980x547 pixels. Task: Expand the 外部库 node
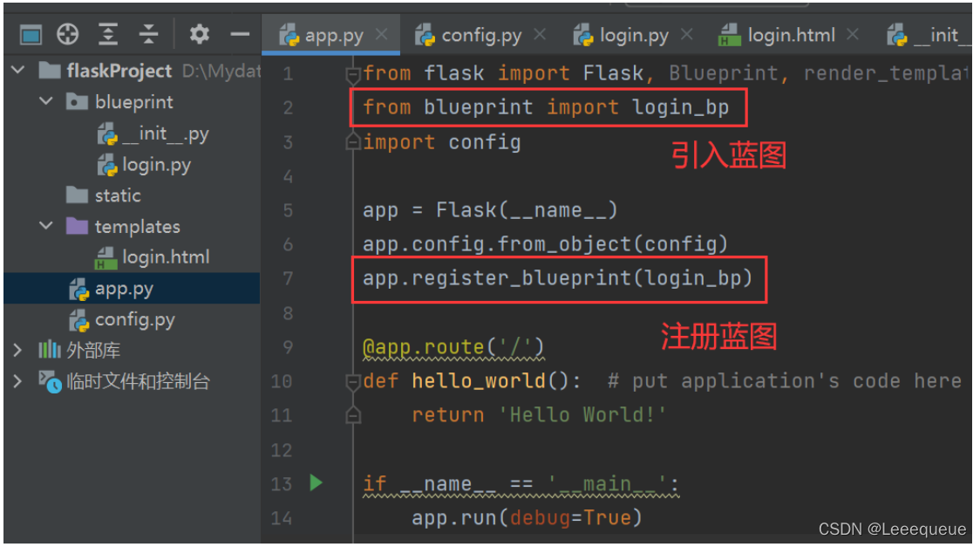coord(17,350)
